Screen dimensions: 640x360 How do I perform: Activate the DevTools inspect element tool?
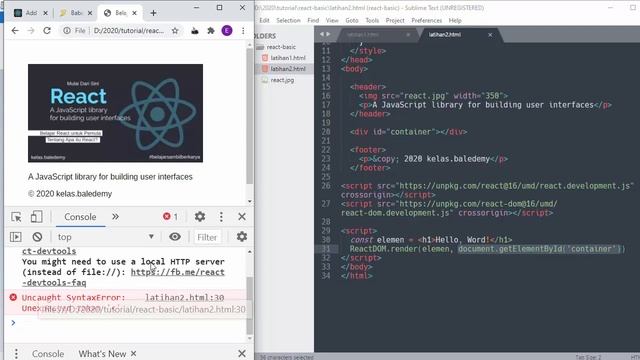point(16,217)
